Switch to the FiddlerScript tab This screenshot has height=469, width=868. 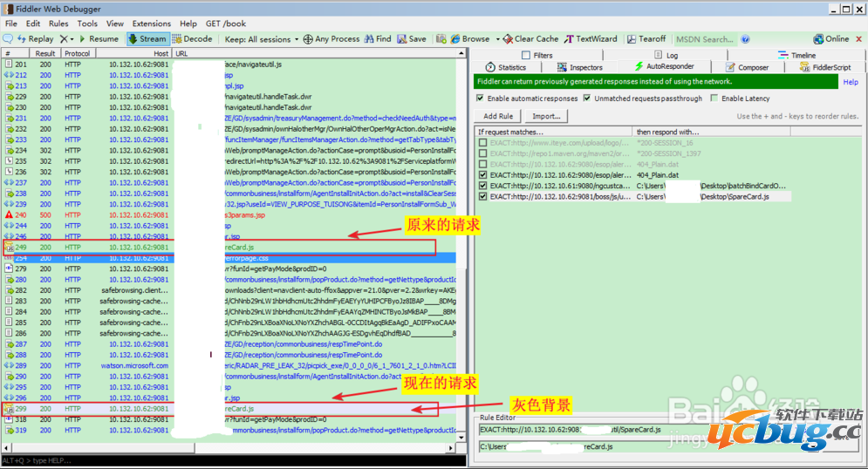(825, 67)
